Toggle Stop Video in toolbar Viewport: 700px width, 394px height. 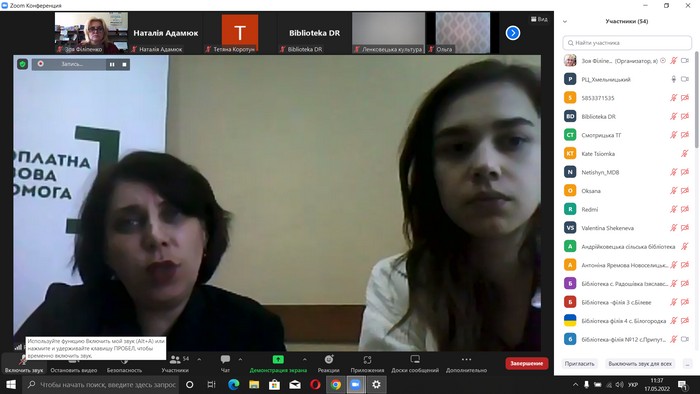74,363
